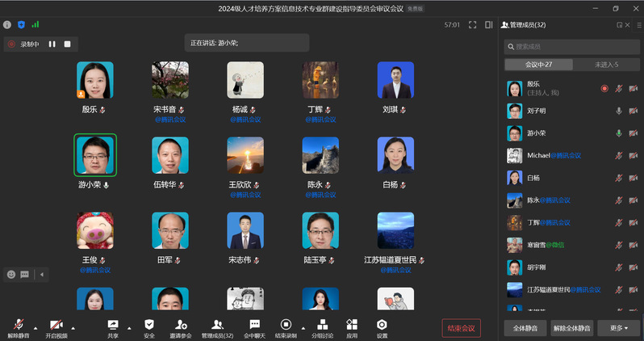Click the 应用 apps icon

352,324
